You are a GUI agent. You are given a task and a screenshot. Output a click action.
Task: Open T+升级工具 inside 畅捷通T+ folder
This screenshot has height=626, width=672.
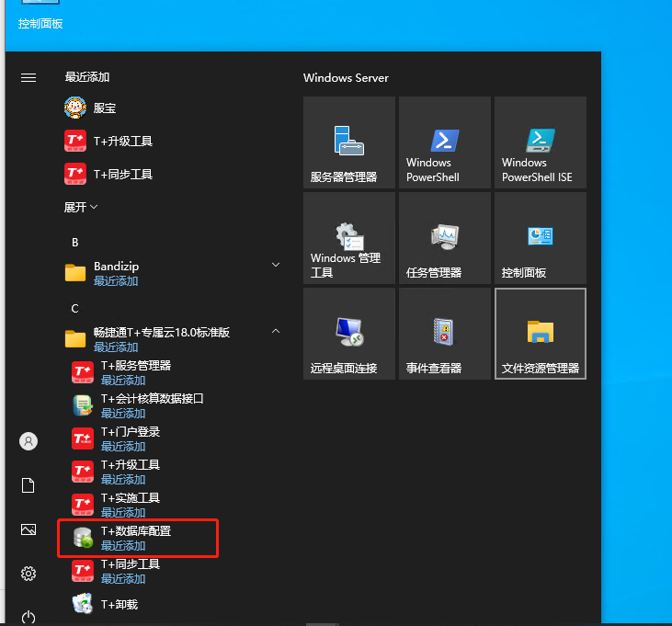pyautogui.click(x=171, y=472)
